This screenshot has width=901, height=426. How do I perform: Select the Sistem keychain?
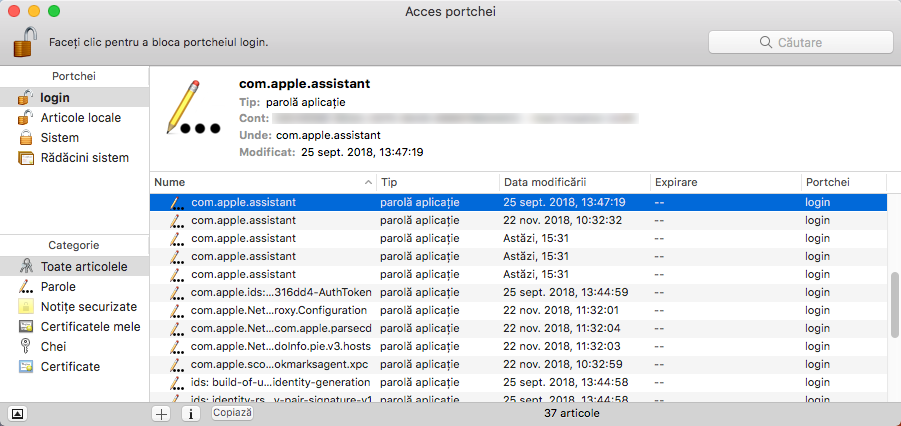click(59, 137)
